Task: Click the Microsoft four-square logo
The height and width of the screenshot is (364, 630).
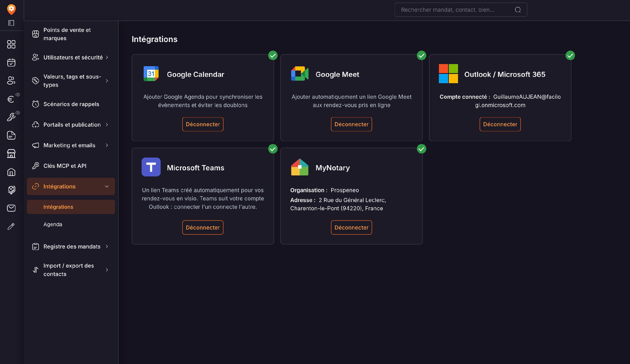Action: 448,74
